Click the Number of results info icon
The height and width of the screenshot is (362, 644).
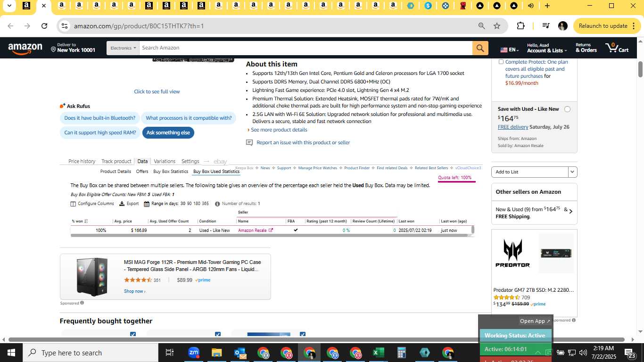(217, 204)
